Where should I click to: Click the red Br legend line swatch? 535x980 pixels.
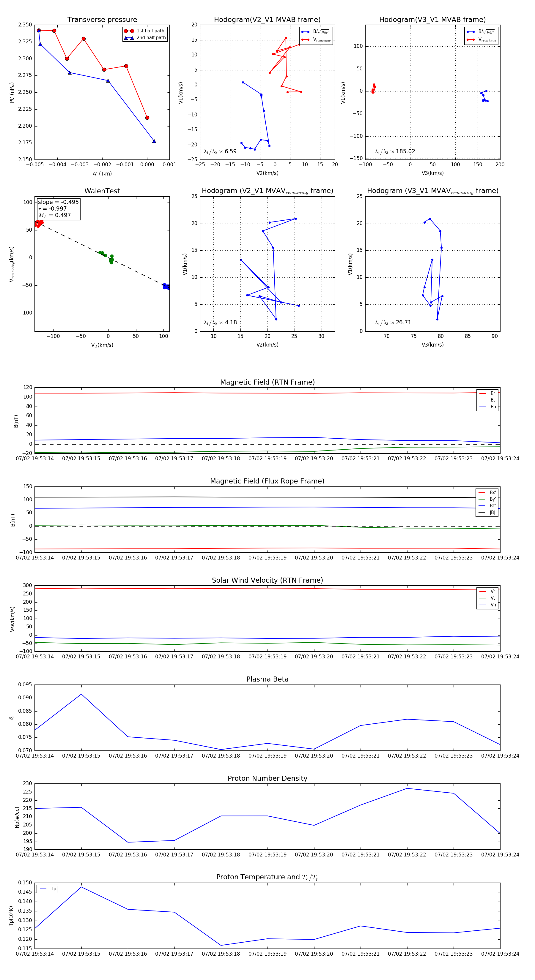(x=482, y=393)
